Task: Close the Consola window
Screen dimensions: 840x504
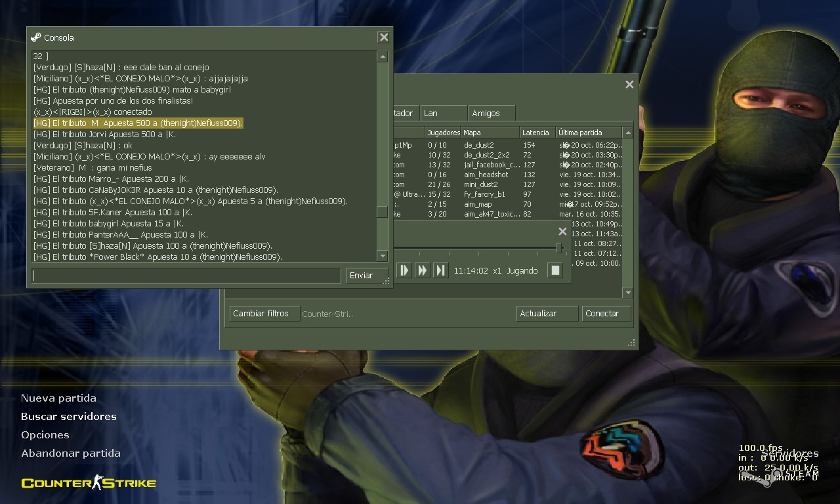Action: pos(384,37)
